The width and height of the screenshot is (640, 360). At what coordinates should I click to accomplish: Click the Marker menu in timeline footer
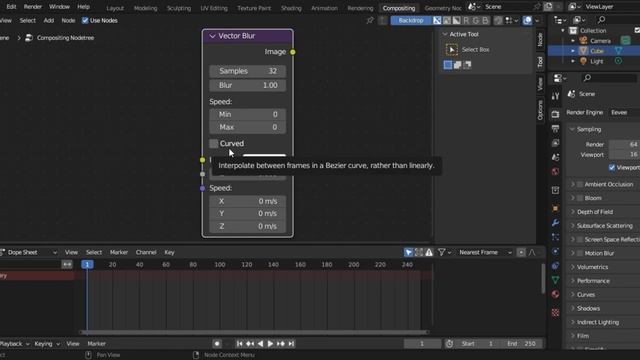pos(97,344)
